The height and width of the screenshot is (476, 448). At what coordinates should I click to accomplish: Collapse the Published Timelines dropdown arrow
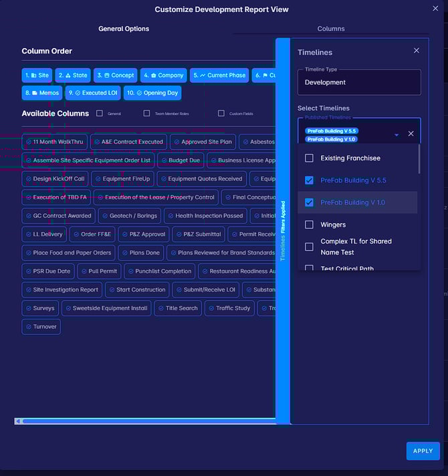point(396,134)
